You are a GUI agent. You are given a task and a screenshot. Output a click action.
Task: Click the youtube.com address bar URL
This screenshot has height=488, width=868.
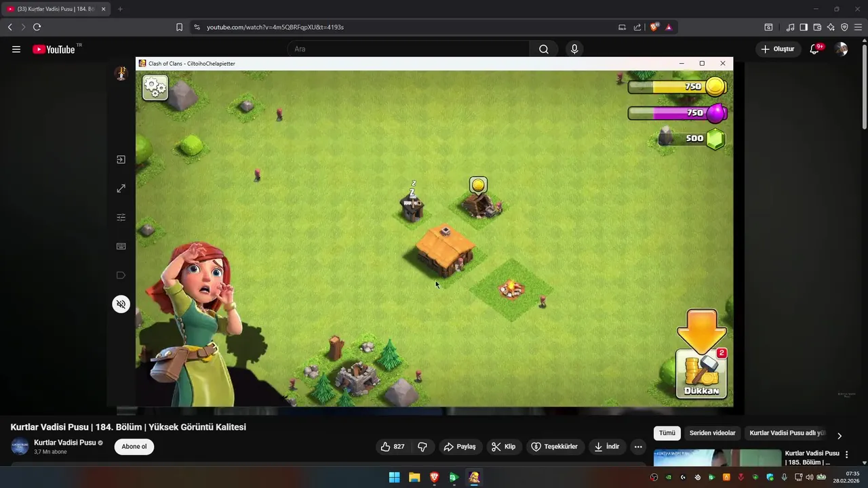tap(275, 27)
